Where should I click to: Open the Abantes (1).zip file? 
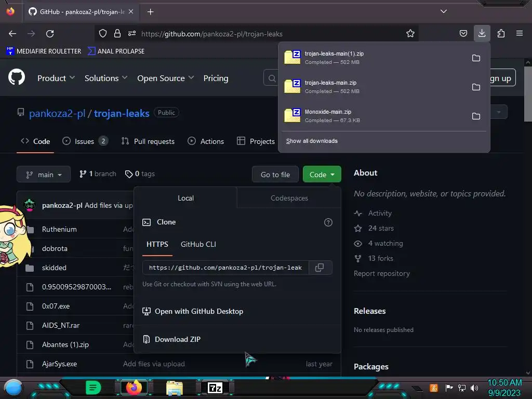coord(65,345)
